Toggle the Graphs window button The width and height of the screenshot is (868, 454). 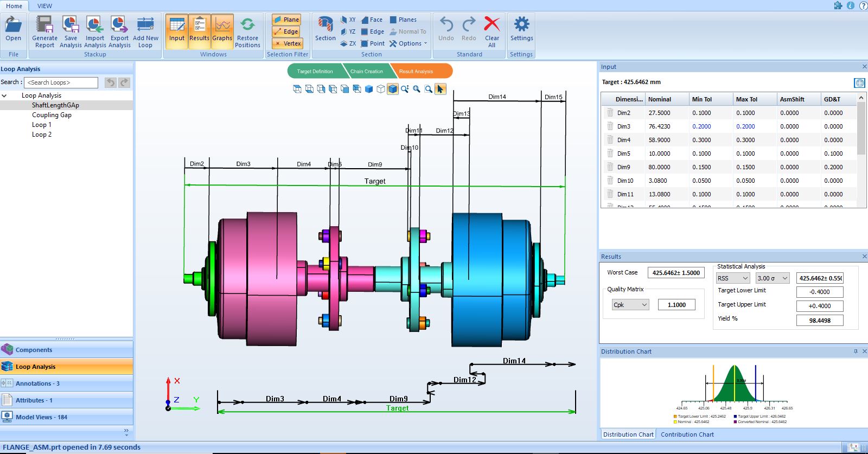pyautogui.click(x=222, y=31)
